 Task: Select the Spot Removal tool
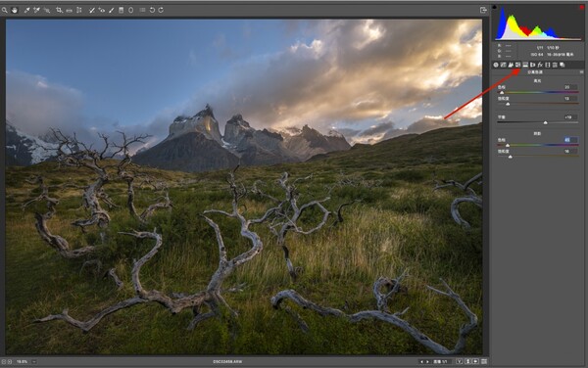(91, 10)
